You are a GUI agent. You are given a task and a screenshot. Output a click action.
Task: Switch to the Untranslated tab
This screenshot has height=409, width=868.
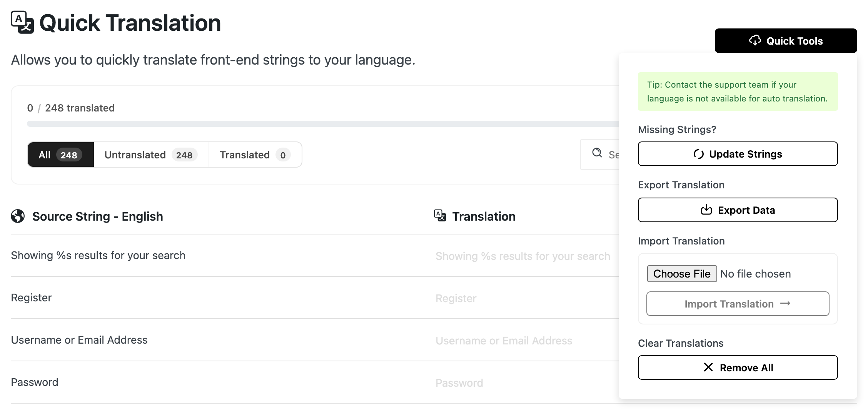point(151,155)
